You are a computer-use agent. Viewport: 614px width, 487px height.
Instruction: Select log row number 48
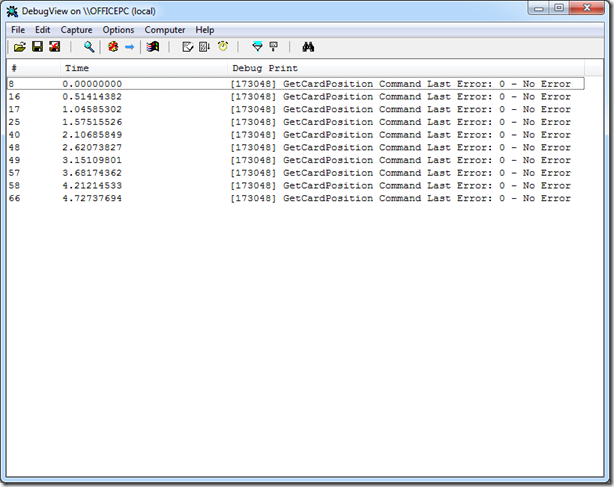tap(296, 147)
